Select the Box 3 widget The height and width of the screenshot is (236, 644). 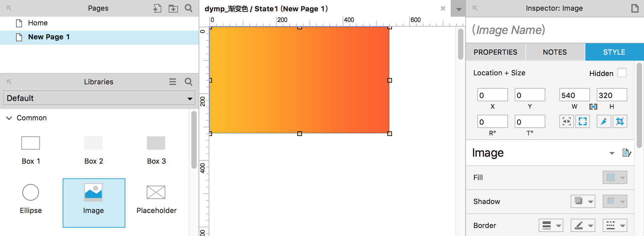pyautogui.click(x=156, y=150)
